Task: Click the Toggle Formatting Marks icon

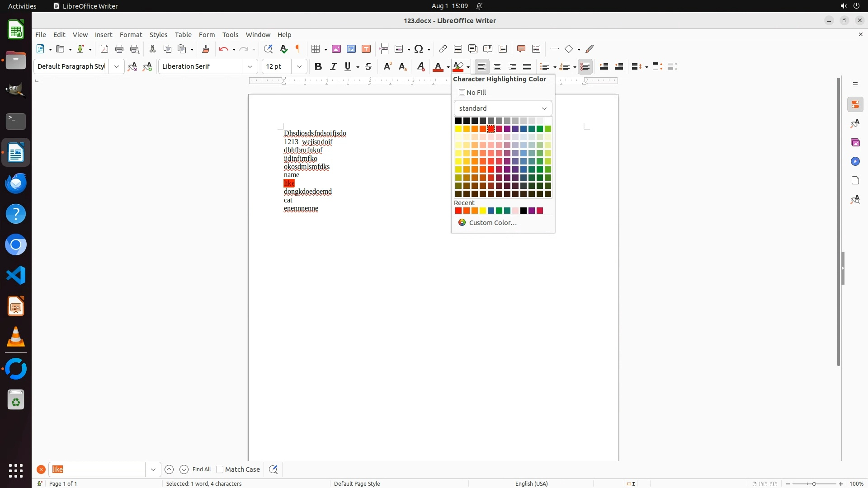Action: pyautogui.click(x=298, y=49)
